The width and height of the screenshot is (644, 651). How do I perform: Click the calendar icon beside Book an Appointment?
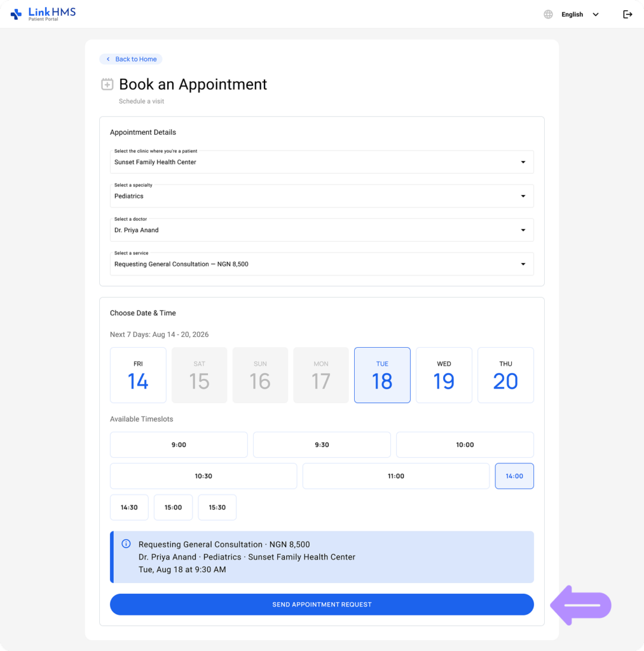coord(107,84)
